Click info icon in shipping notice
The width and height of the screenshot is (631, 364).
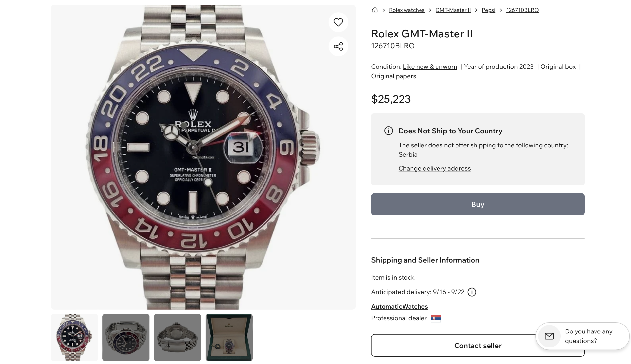click(x=388, y=131)
